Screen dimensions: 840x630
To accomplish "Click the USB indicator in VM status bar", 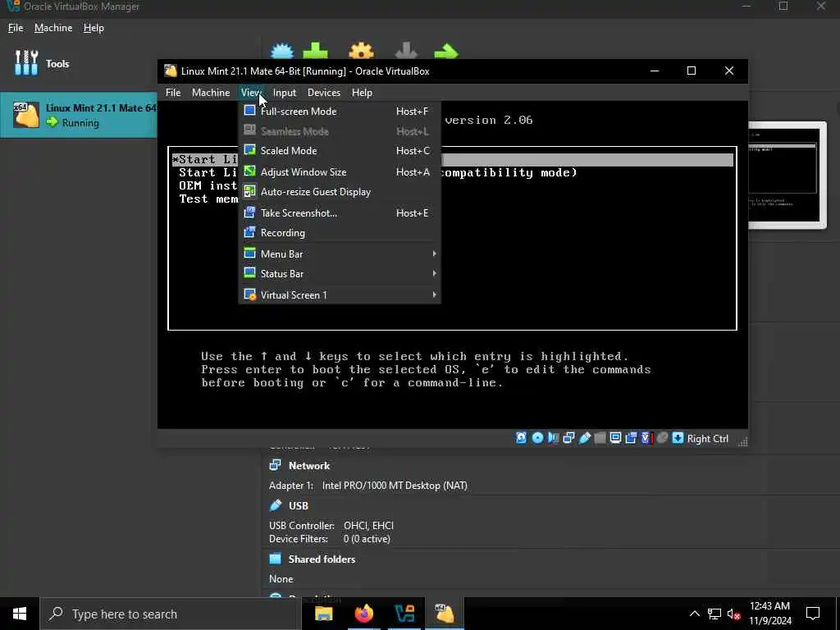I will point(584,438).
